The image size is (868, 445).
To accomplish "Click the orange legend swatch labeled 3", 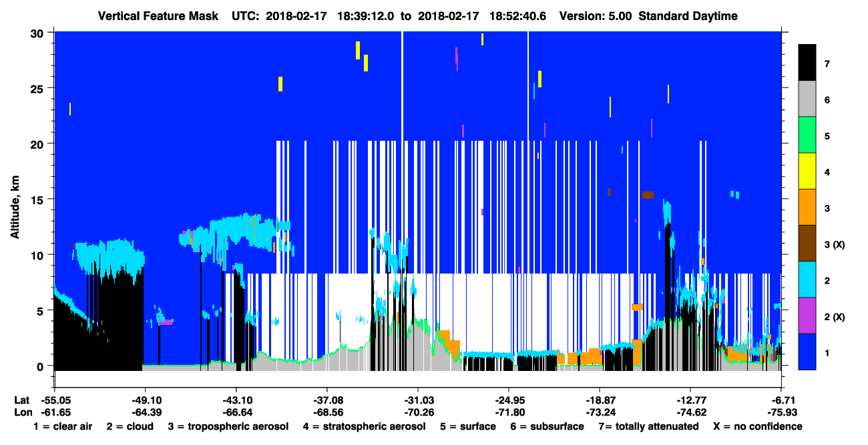I will pyautogui.click(x=807, y=207).
